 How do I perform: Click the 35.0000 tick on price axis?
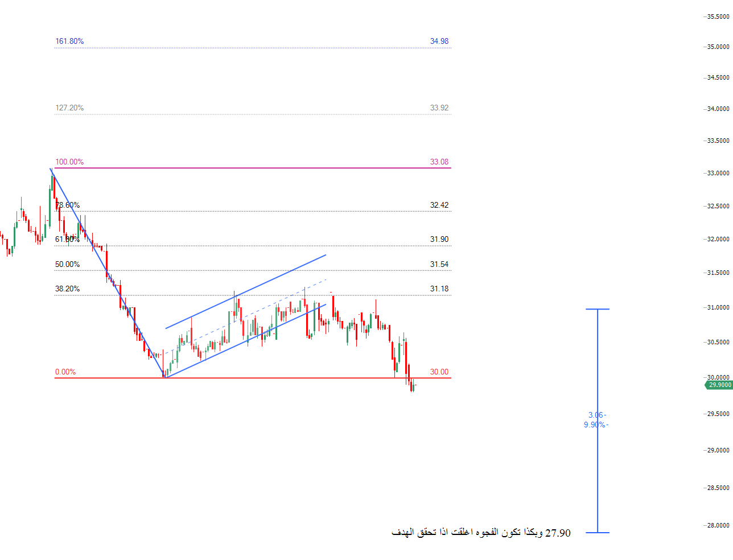pyautogui.click(x=718, y=47)
